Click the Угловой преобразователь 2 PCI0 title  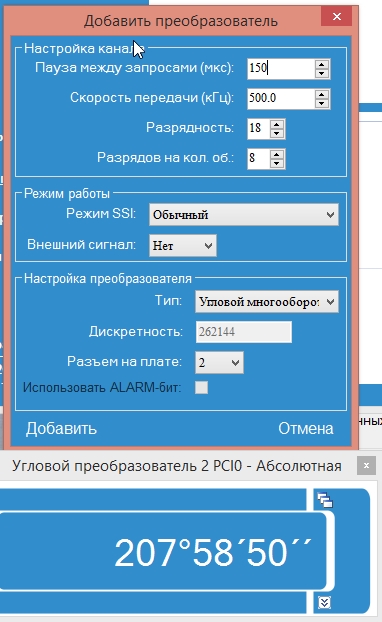coord(177,466)
